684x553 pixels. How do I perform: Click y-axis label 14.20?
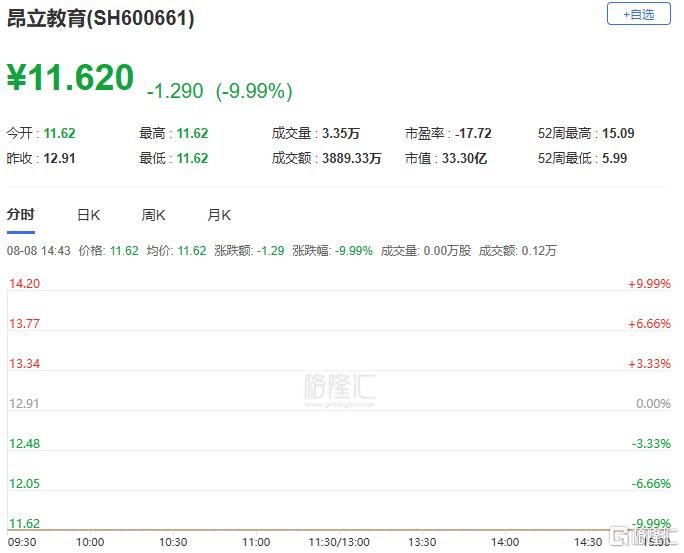[x=24, y=284]
